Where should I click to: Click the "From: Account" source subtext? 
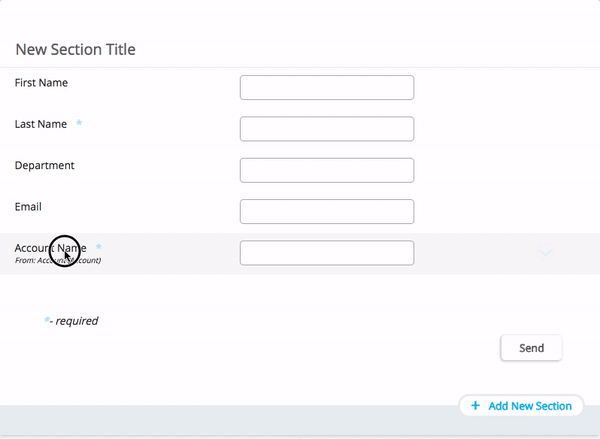[x=57, y=261]
